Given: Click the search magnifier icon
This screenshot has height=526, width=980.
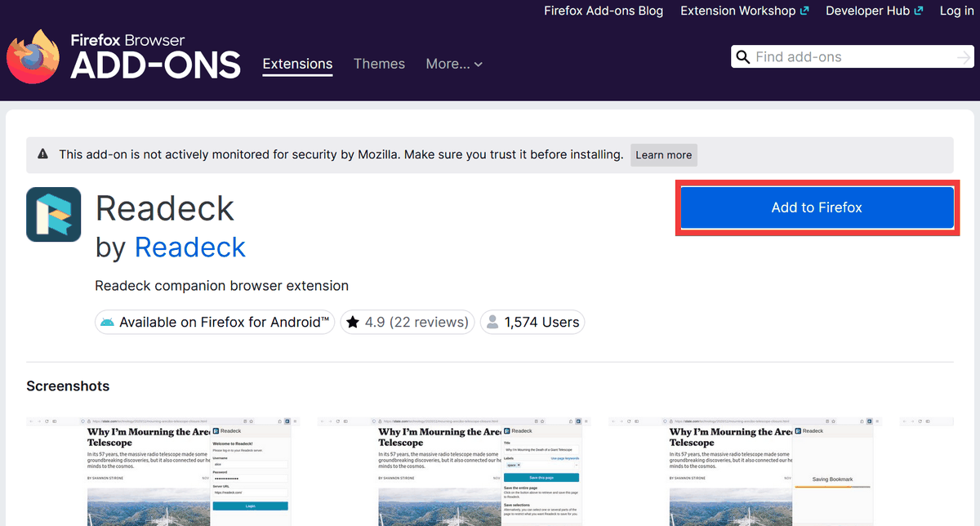Looking at the screenshot, I should [743, 57].
